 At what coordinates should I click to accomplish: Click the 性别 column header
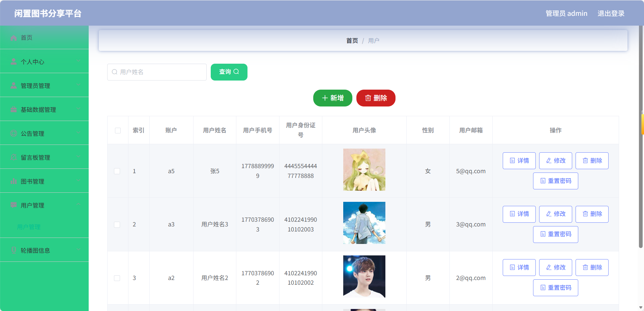coord(428,130)
